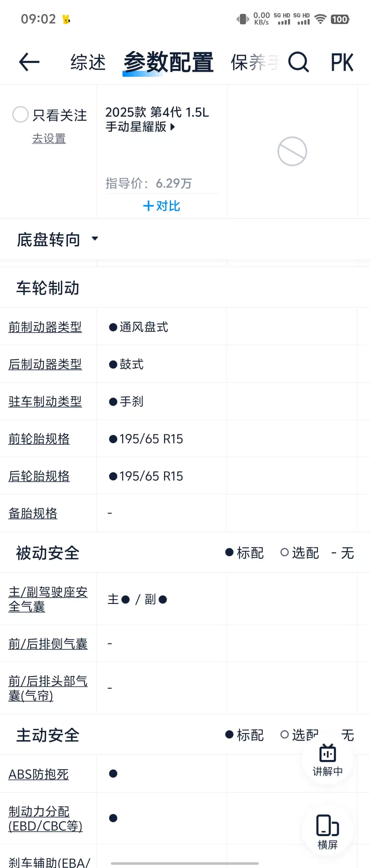Image resolution: width=370 pixels, height=868 pixels.
Task: Switch to landscape with 横屏 icon
Action: (328, 832)
